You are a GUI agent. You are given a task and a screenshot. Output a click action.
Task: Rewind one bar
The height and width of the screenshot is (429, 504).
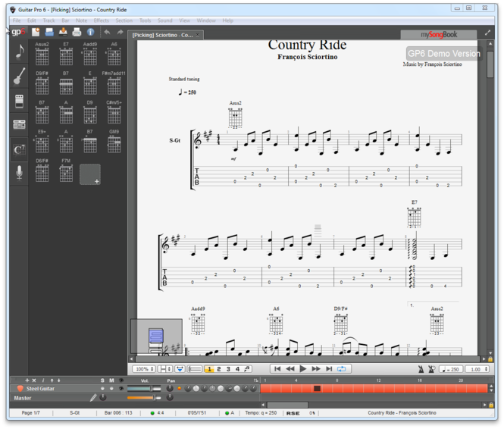(290, 369)
